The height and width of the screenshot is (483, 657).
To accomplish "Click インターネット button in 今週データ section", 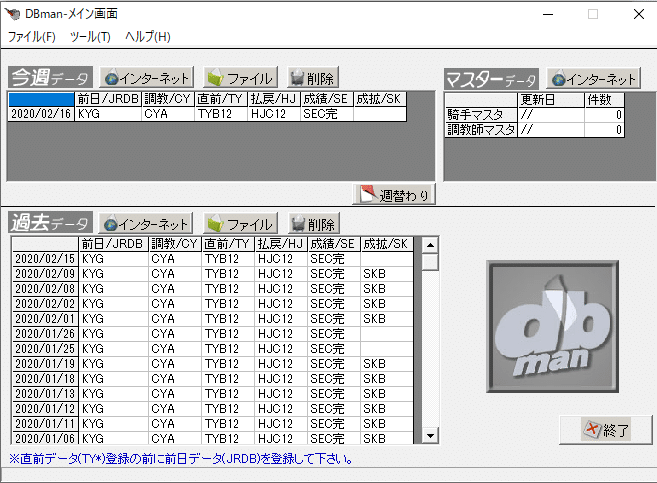I will pyautogui.click(x=147, y=78).
